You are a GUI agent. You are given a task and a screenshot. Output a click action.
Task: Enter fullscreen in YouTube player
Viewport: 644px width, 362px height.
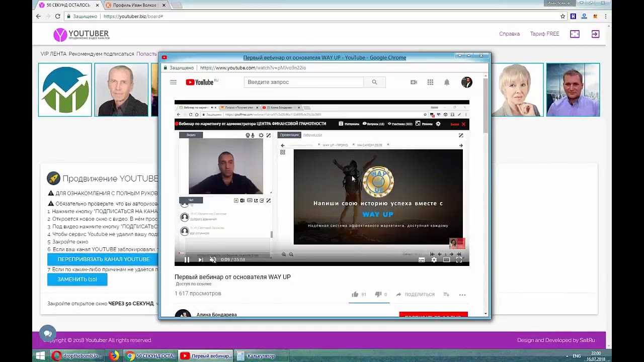coord(459,260)
